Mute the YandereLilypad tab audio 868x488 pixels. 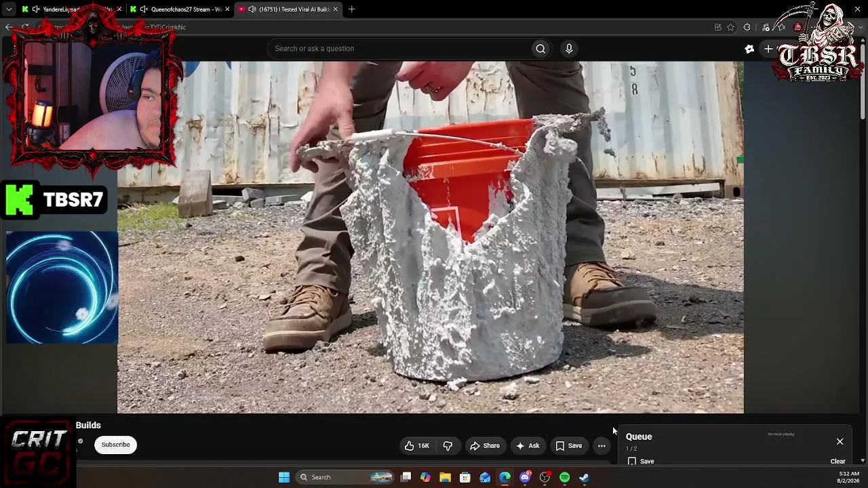coord(36,9)
